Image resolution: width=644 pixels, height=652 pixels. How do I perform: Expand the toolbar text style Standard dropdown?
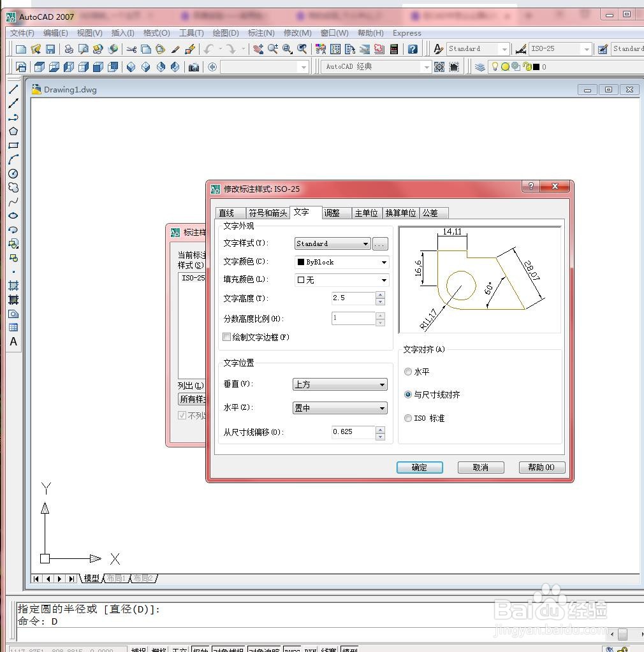pyautogui.click(x=504, y=49)
